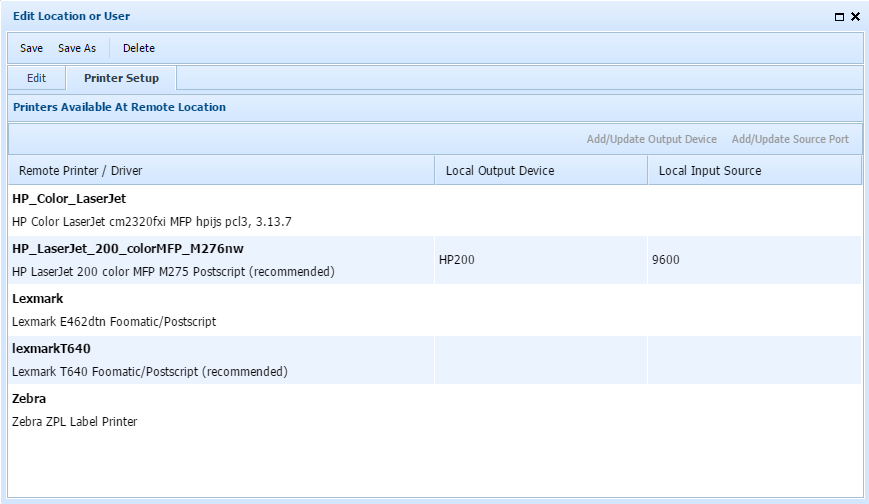Screen dimensions: 869x504
Task: Click the empty output device cell for lexmarkT640
Action: [x=540, y=360]
